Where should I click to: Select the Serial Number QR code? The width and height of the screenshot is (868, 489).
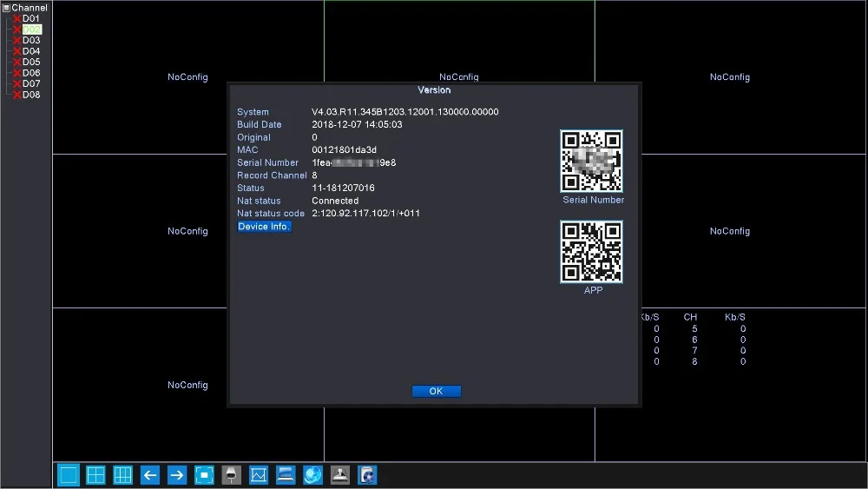click(x=591, y=162)
